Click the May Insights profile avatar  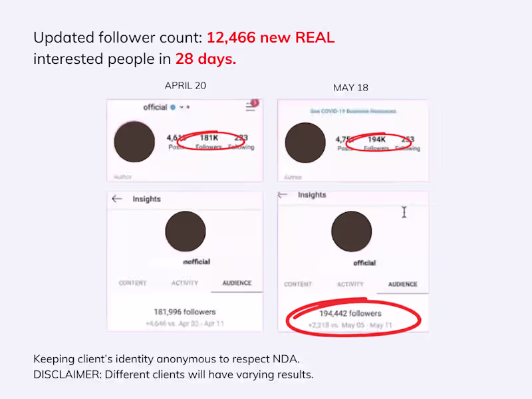tap(352, 232)
